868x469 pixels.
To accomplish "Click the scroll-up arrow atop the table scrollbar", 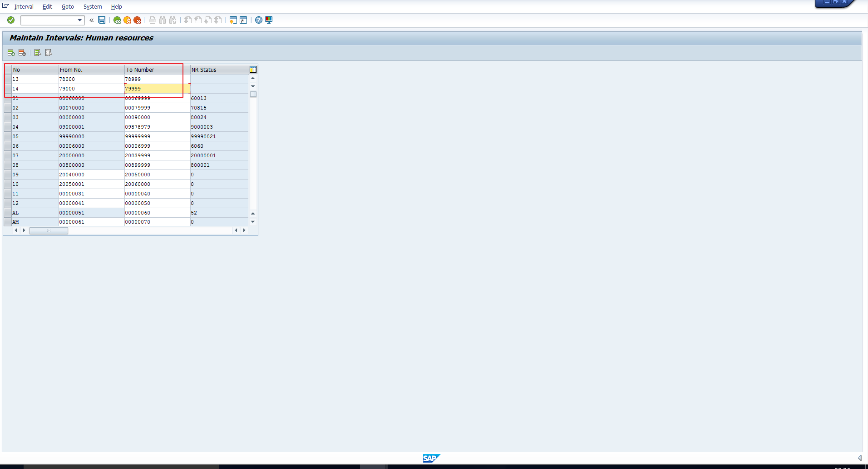I will coord(253,78).
